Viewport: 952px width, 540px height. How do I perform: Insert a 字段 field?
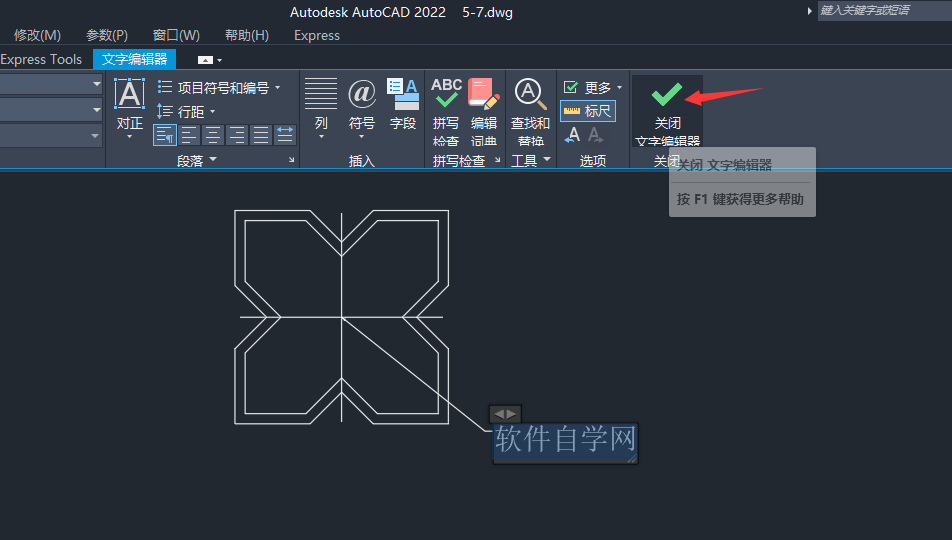(403, 106)
